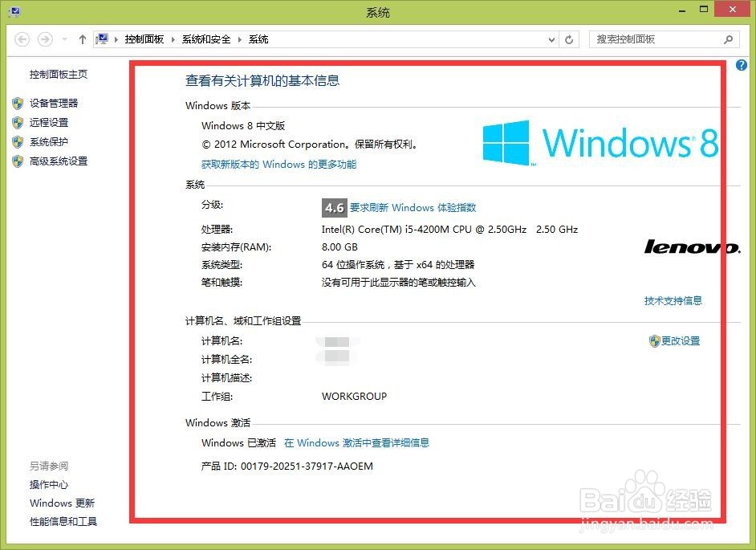The image size is (756, 550).
Task: Click the 8.00 GB RAM value
Action: 339,247
